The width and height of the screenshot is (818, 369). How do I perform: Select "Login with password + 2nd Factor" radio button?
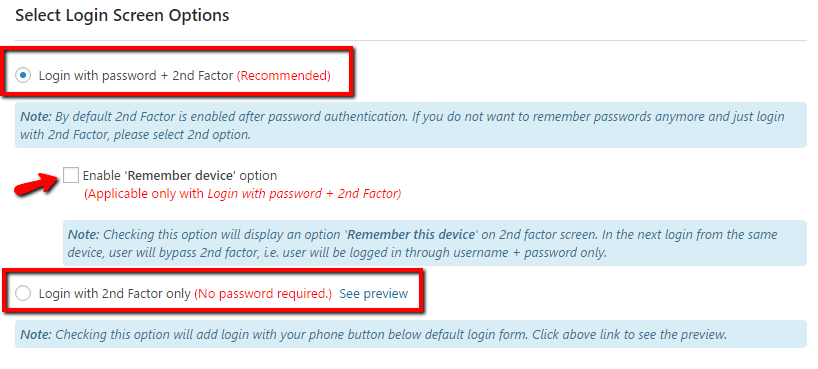pyautogui.click(x=22, y=76)
